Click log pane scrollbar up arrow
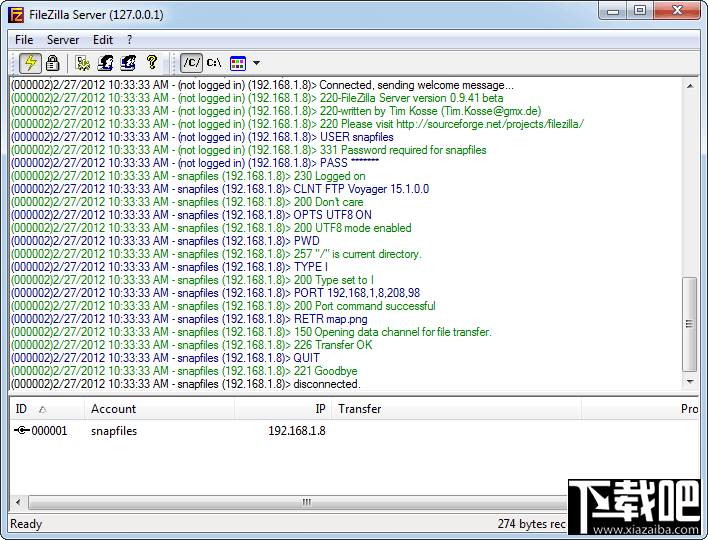 pos(690,86)
